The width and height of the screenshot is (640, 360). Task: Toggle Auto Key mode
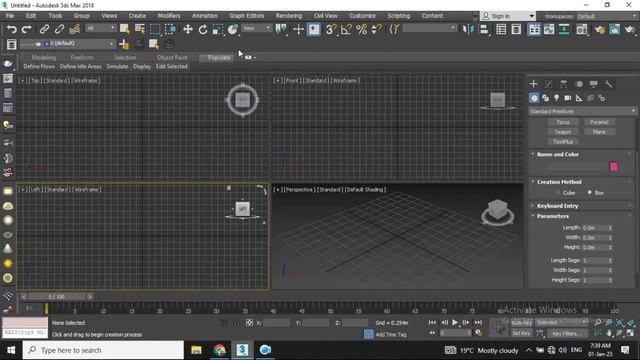tap(521, 322)
